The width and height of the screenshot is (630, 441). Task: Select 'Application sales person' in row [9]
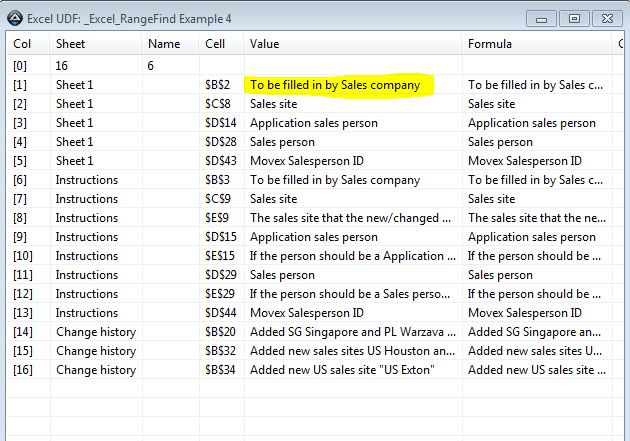click(x=314, y=237)
